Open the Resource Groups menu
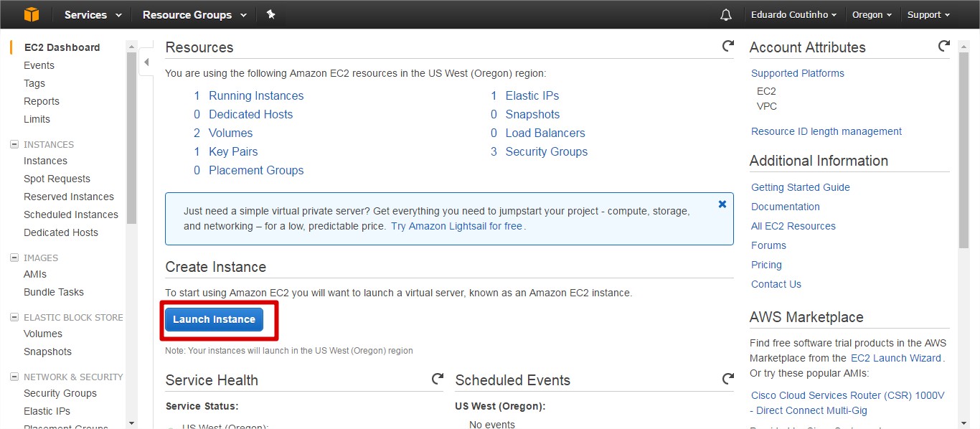 coord(194,14)
